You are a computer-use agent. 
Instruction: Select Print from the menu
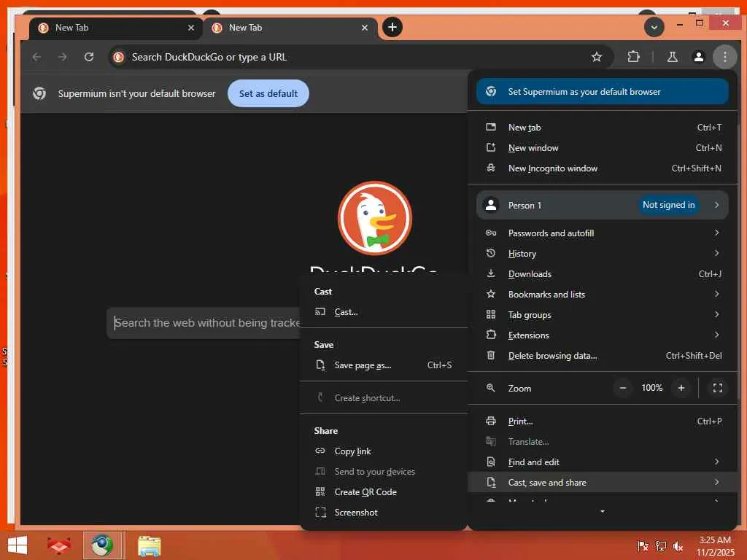point(602,421)
